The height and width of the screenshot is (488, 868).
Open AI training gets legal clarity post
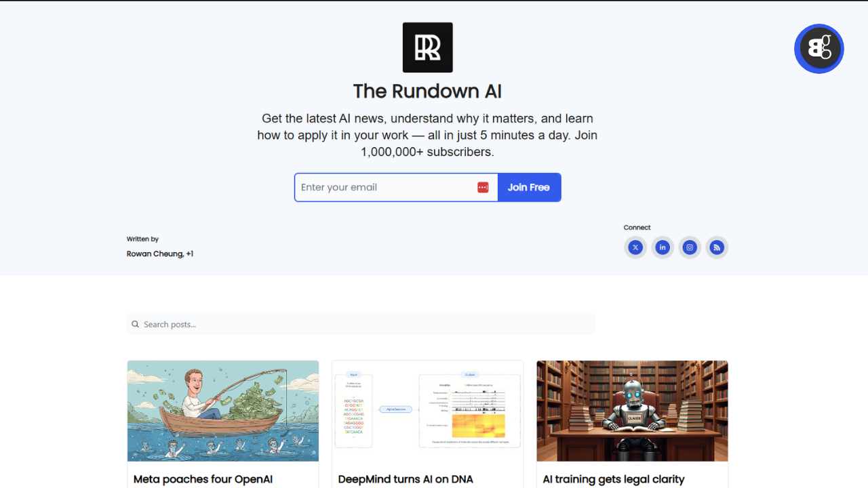(614, 479)
